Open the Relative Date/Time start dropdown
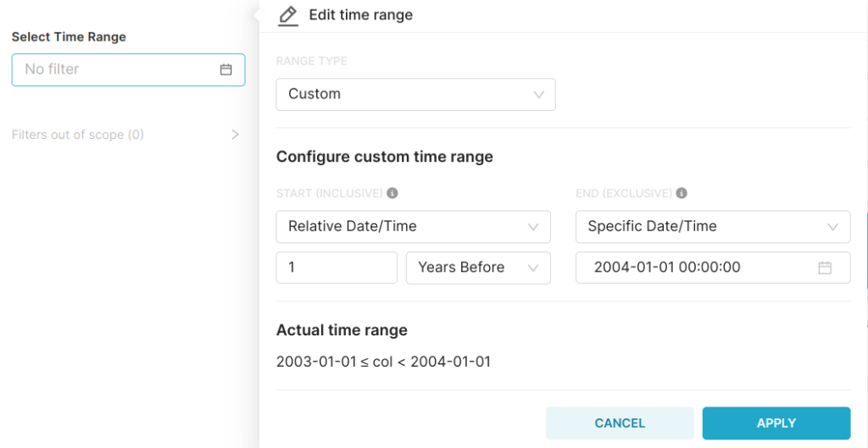 tap(413, 226)
